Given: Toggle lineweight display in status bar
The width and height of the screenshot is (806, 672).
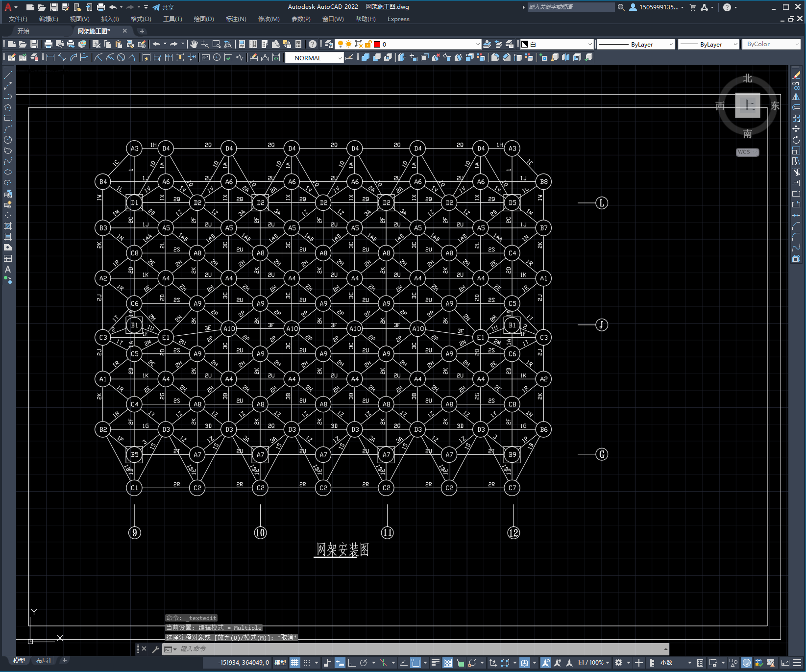Looking at the screenshot, I should (435, 663).
